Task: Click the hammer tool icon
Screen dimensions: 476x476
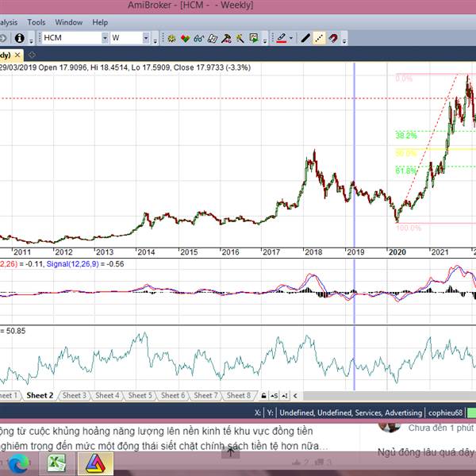Action: coord(226,37)
